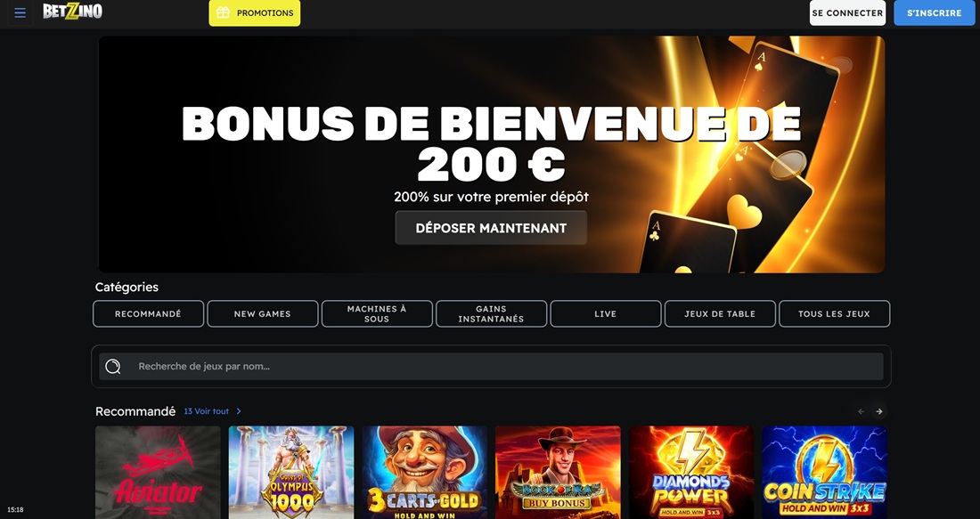The image size is (980, 519).
Task: Select the New Games category
Action: (x=263, y=313)
